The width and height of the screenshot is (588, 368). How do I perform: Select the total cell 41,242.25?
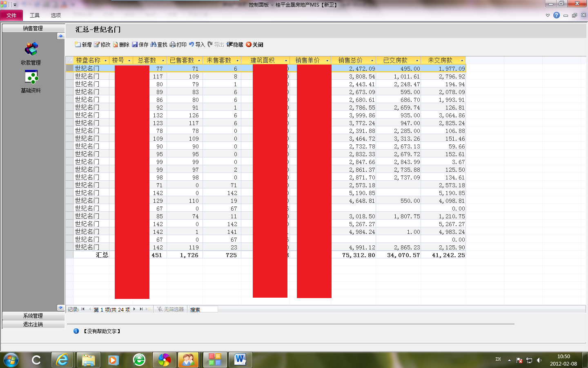[443, 255]
